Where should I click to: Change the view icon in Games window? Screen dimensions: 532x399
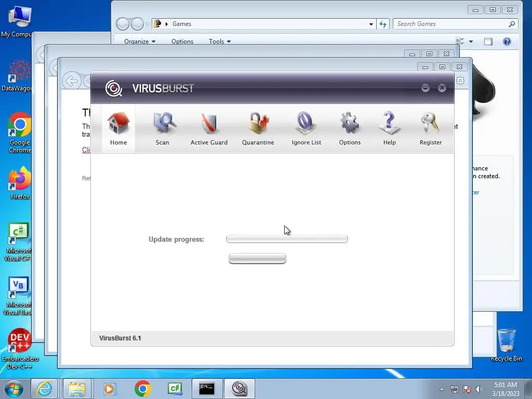click(x=460, y=42)
